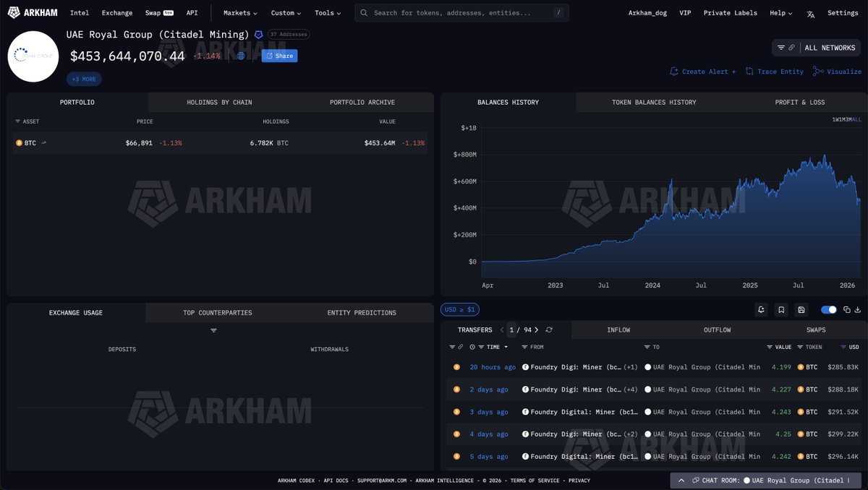This screenshot has width=868, height=490.
Task: Click the bookmark icon above the transfers table
Action: (780, 309)
